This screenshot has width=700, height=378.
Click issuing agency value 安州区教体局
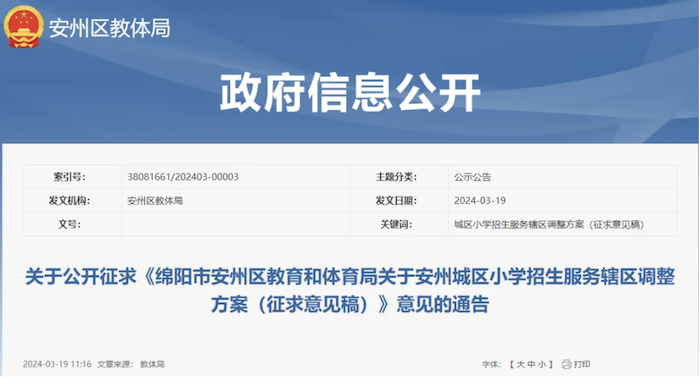[x=155, y=201]
